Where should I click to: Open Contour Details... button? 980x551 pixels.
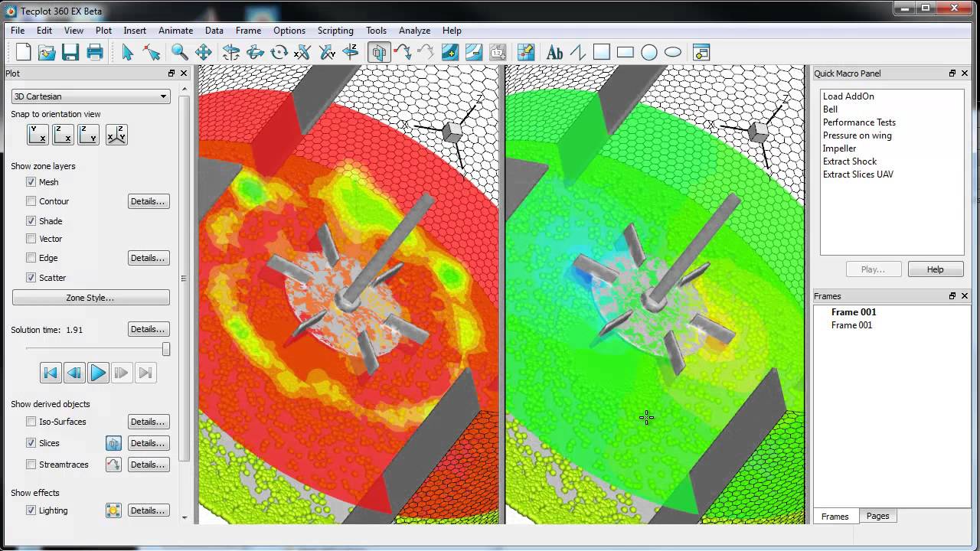pos(149,201)
